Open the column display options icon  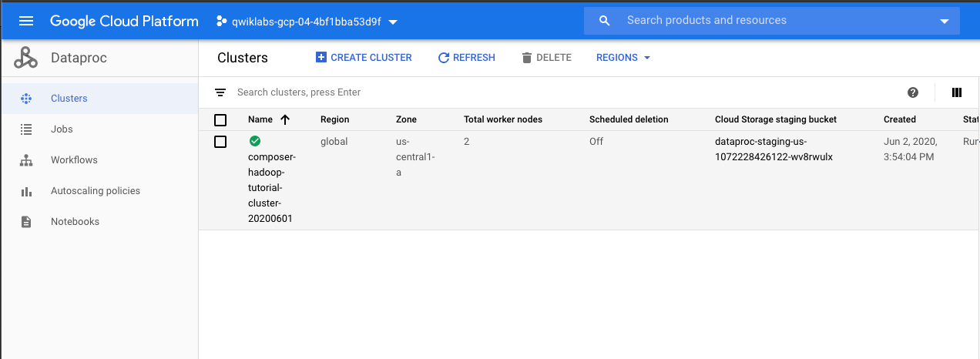957,92
